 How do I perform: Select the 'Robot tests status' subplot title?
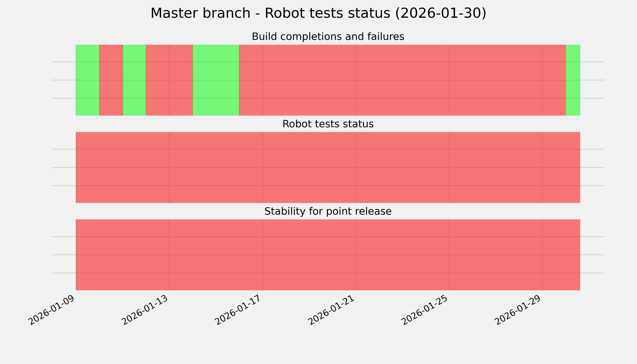click(x=328, y=124)
